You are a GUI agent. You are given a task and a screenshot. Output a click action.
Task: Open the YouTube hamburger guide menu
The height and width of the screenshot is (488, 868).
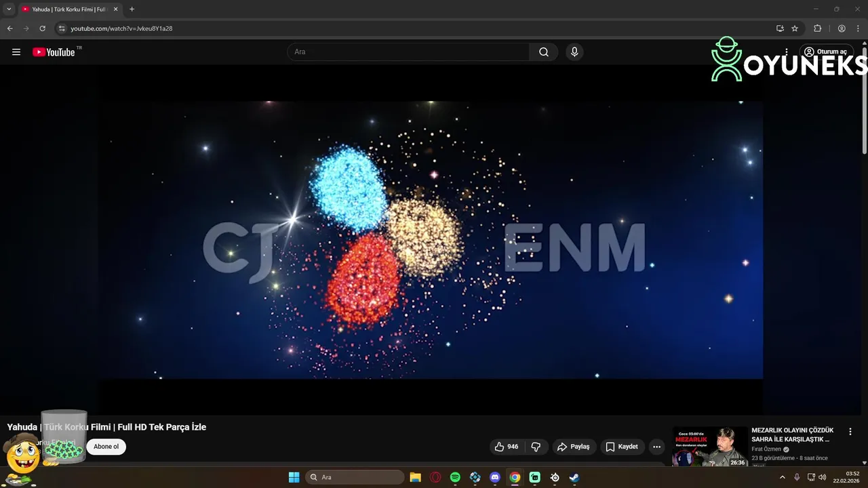(16, 52)
